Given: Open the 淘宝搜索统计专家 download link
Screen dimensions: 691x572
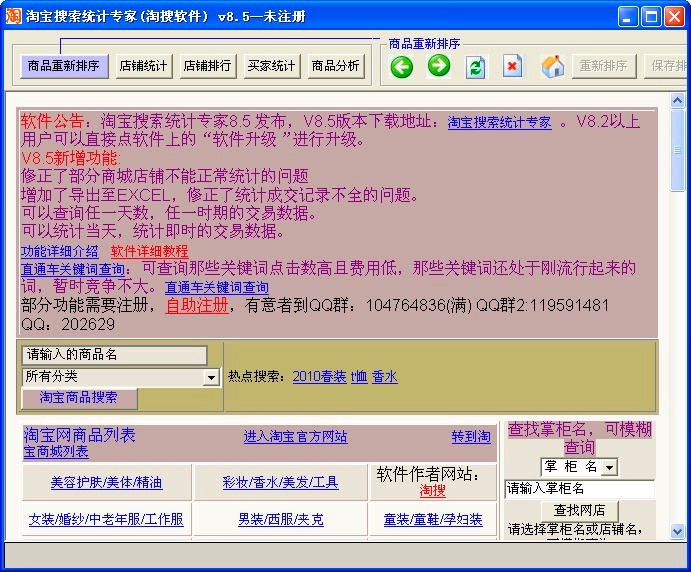Looking at the screenshot, I should (499, 123).
